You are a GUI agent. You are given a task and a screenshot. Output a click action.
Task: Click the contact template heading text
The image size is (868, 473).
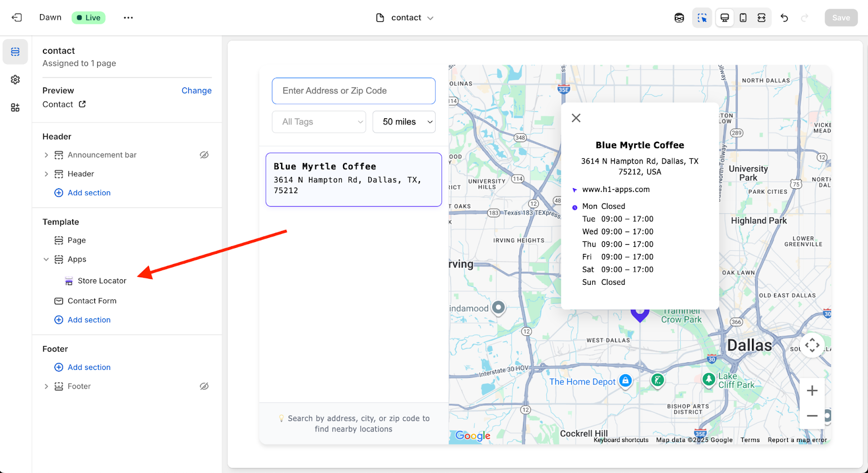pos(59,50)
